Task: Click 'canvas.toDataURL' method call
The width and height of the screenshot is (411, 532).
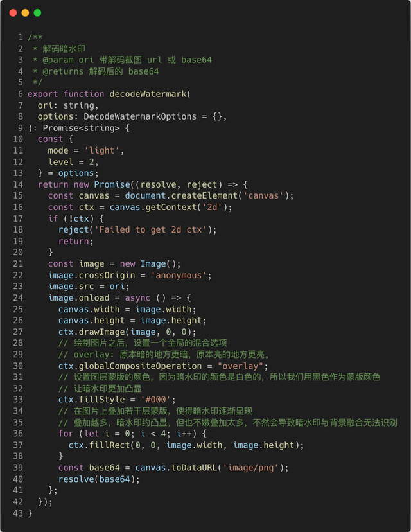Action: pos(176,468)
